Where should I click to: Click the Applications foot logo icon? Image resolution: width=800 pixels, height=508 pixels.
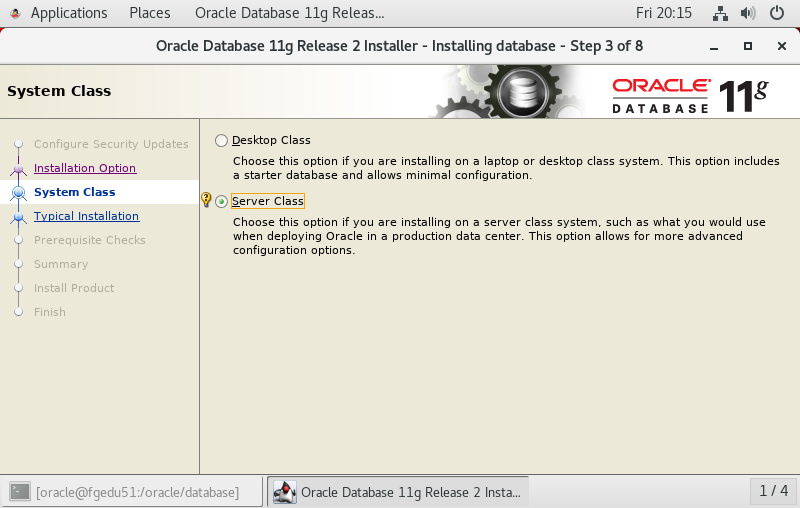click(x=15, y=13)
